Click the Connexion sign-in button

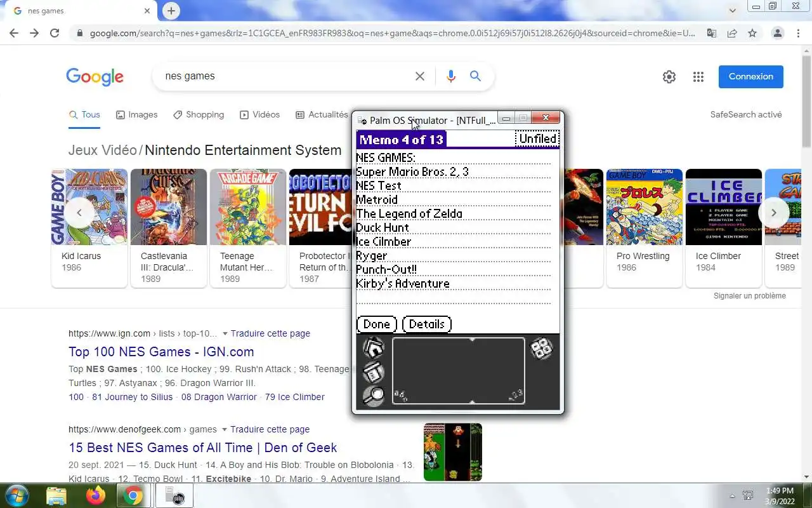(751, 77)
